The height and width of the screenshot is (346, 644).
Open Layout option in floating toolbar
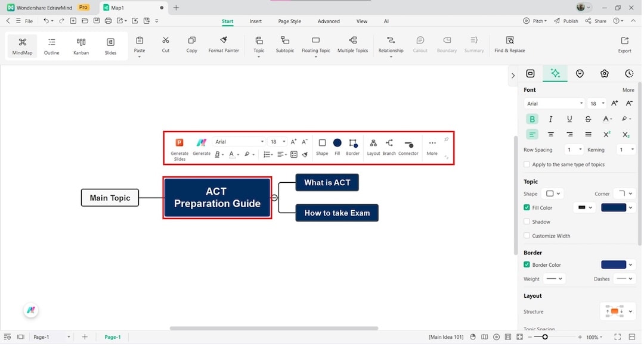point(373,146)
